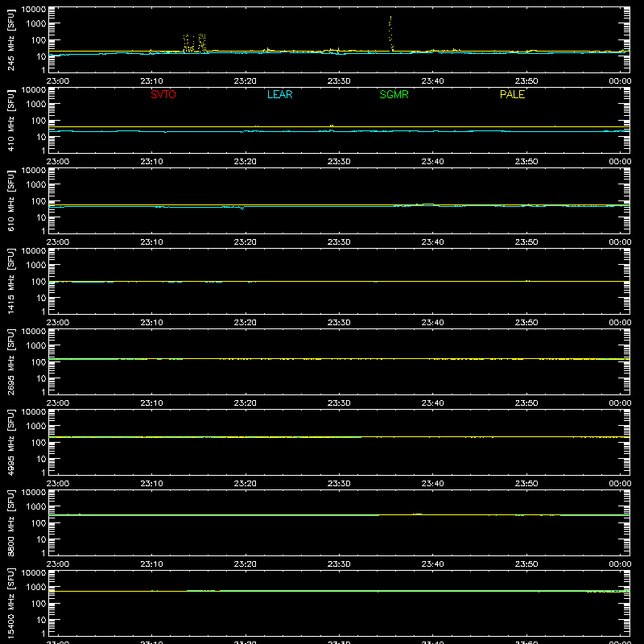Click 23:30 label below the 245 MHz plot
This screenshot has width=644, height=644.
pyautogui.click(x=339, y=81)
